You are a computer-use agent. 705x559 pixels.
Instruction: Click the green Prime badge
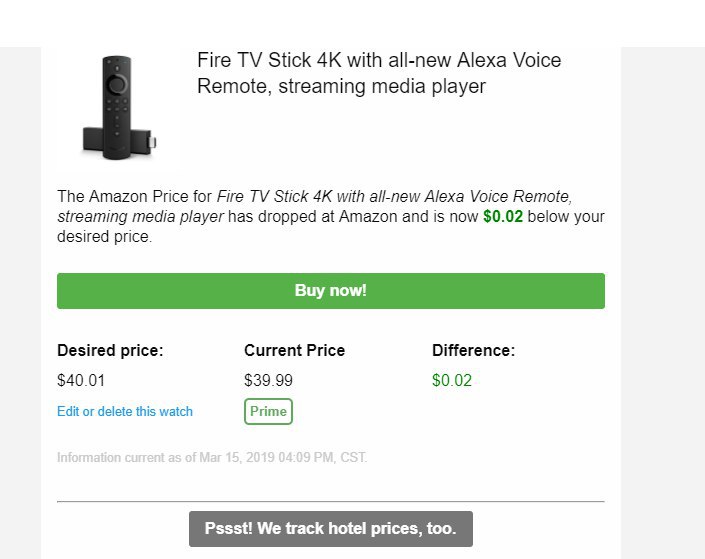(268, 412)
